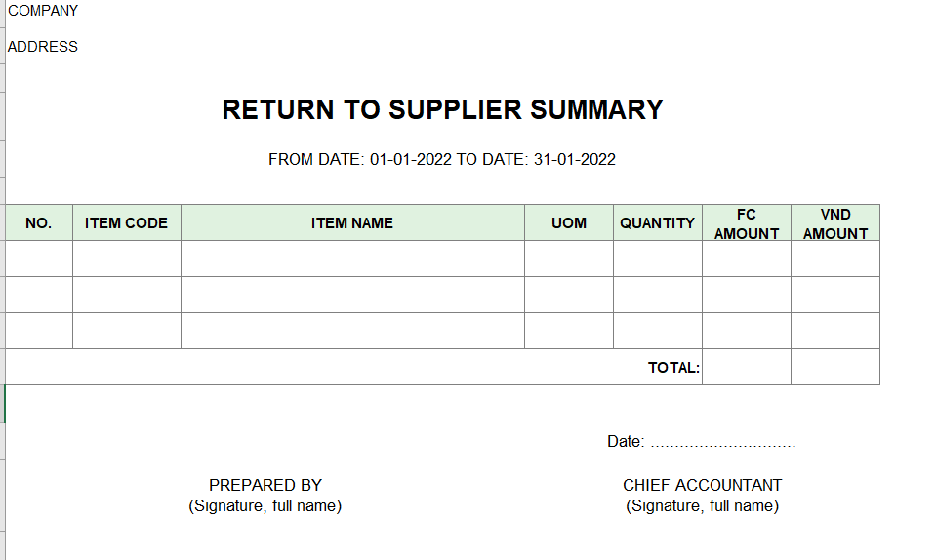
Task: Click the NO. column header cell
Action: [x=39, y=223]
